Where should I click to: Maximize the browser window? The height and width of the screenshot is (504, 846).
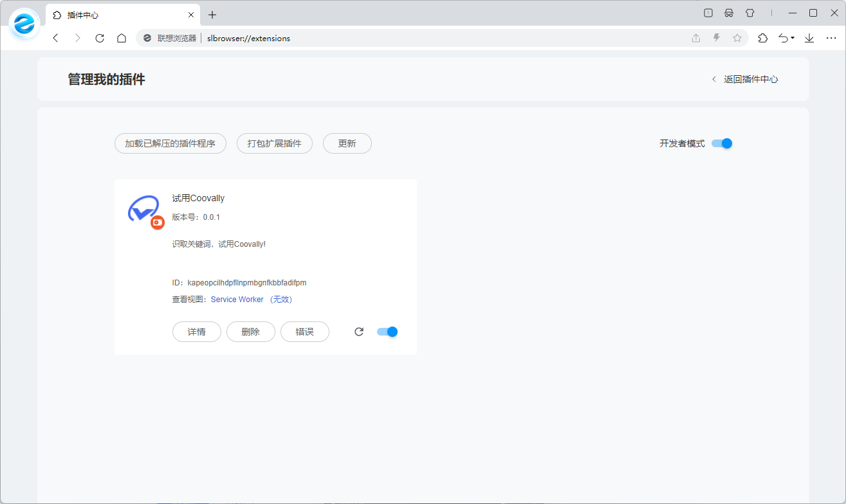pos(813,13)
